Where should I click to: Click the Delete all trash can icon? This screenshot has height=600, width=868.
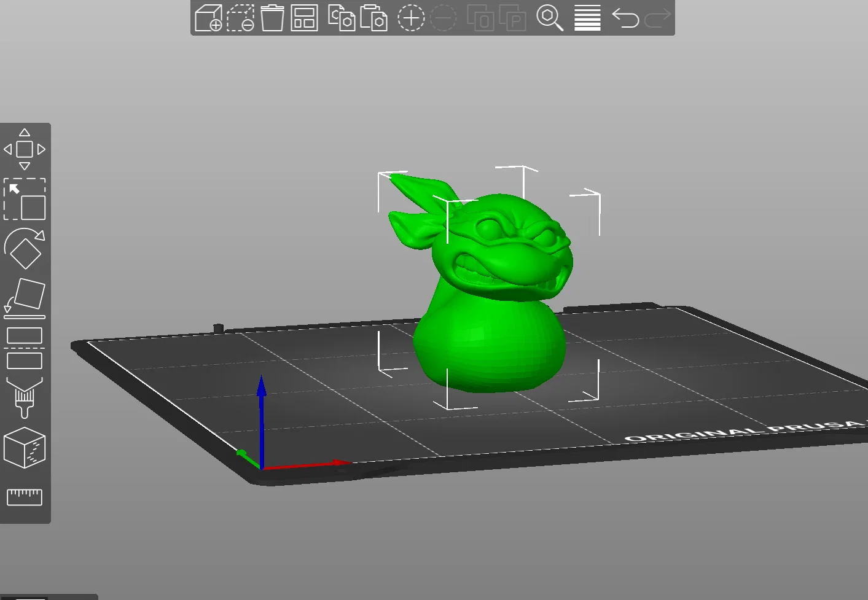point(272,18)
